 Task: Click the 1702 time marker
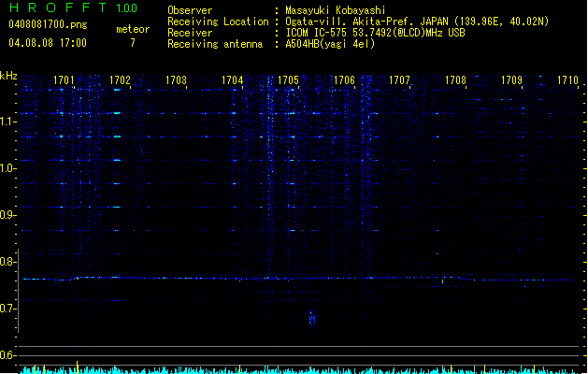pos(120,80)
